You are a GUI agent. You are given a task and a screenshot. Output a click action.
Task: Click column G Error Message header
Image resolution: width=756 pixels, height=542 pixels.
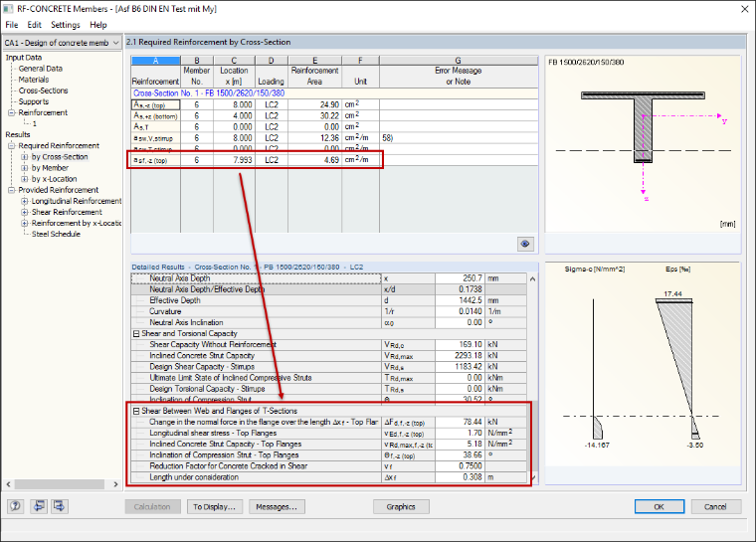pyautogui.click(x=459, y=61)
